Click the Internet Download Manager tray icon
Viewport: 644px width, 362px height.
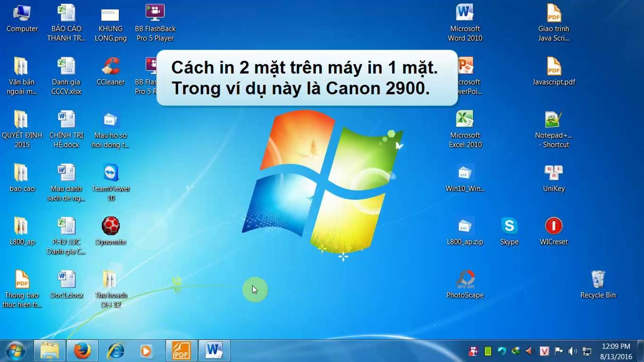click(x=516, y=351)
